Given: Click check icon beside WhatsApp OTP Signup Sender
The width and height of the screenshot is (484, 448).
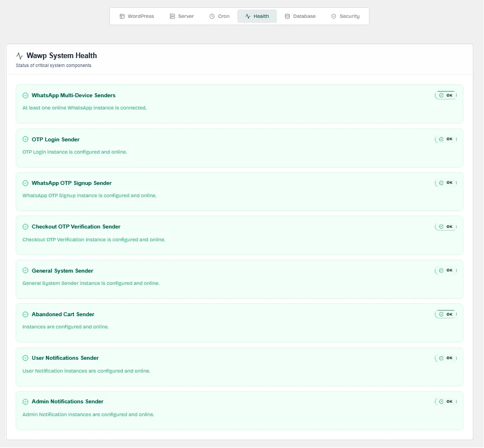Looking at the screenshot, I should pyautogui.click(x=25, y=183).
